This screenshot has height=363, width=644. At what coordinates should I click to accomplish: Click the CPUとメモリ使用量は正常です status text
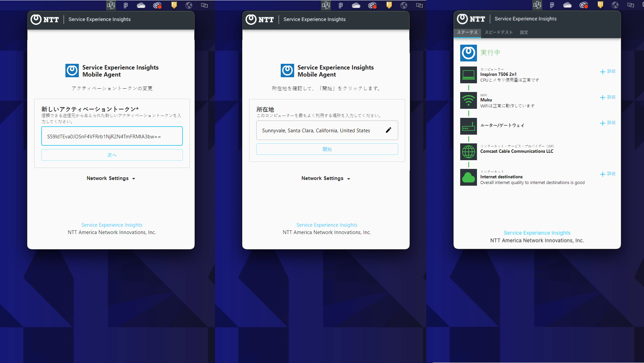(509, 80)
